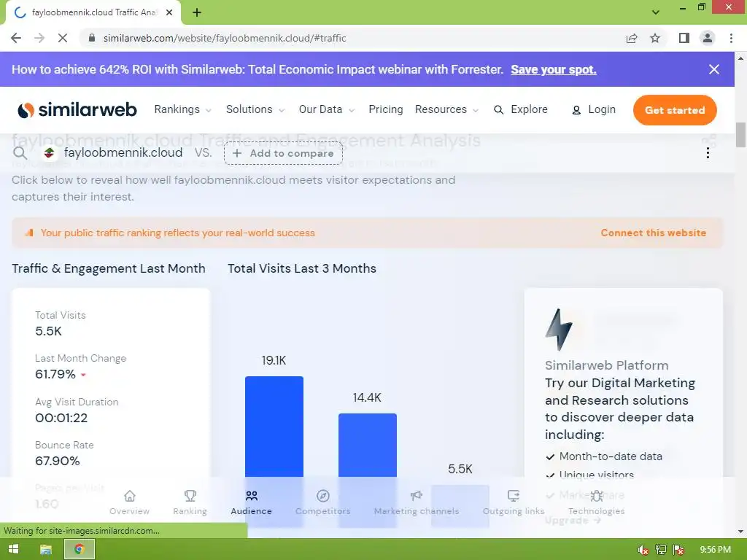This screenshot has height=560, width=747.
Task: Select the Audience people icon
Action: (252, 496)
